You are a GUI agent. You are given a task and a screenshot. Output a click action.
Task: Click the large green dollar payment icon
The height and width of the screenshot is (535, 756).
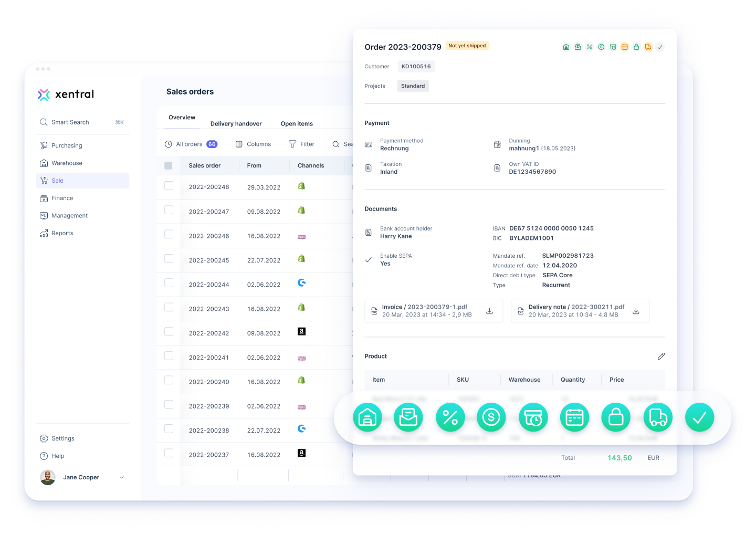pyautogui.click(x=491, y=417)
